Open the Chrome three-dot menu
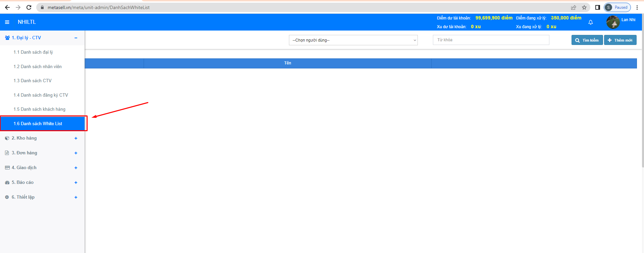 point(637,7)
